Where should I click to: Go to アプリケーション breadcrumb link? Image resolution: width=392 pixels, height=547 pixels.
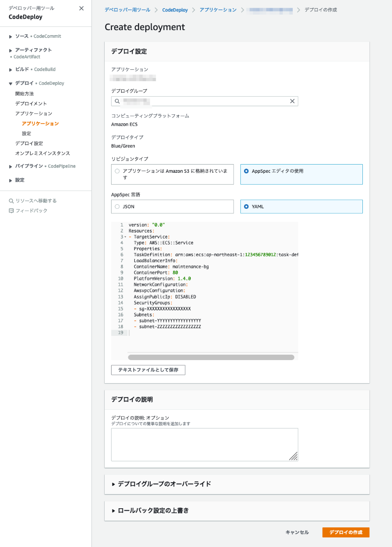[x=218, y=10]
